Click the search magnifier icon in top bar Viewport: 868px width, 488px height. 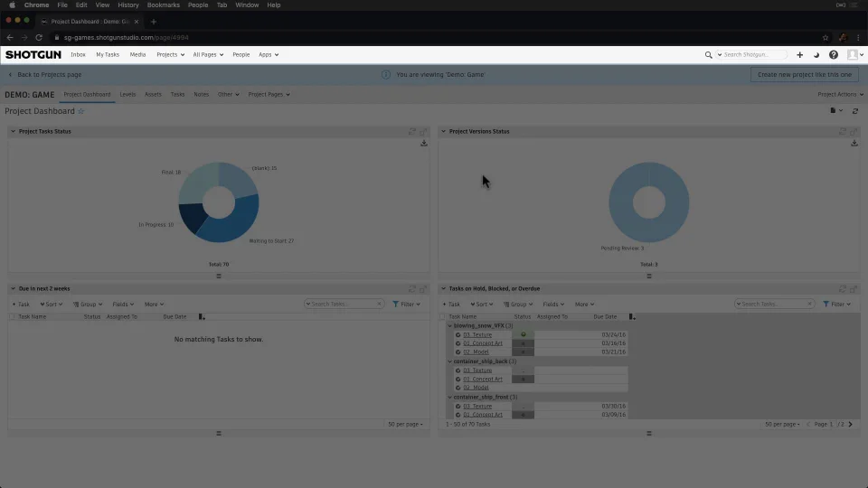pyautogui.click(x=708, y=55)
